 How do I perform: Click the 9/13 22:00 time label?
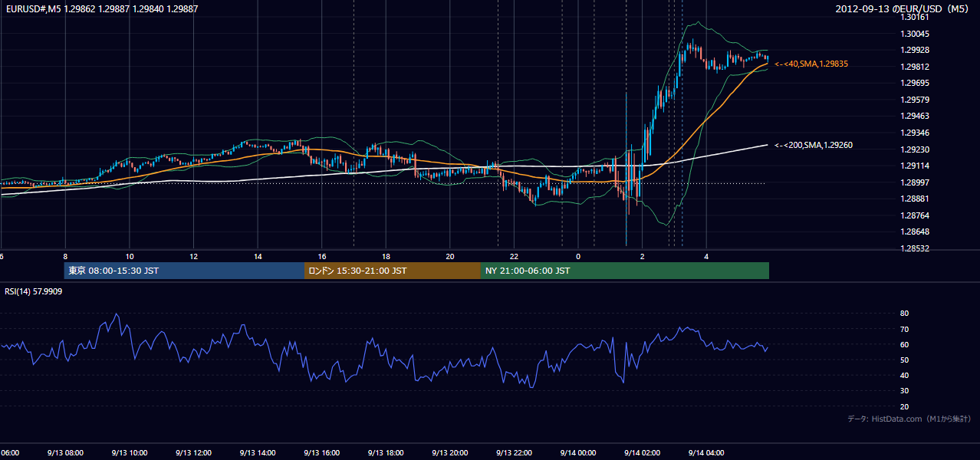514,452
